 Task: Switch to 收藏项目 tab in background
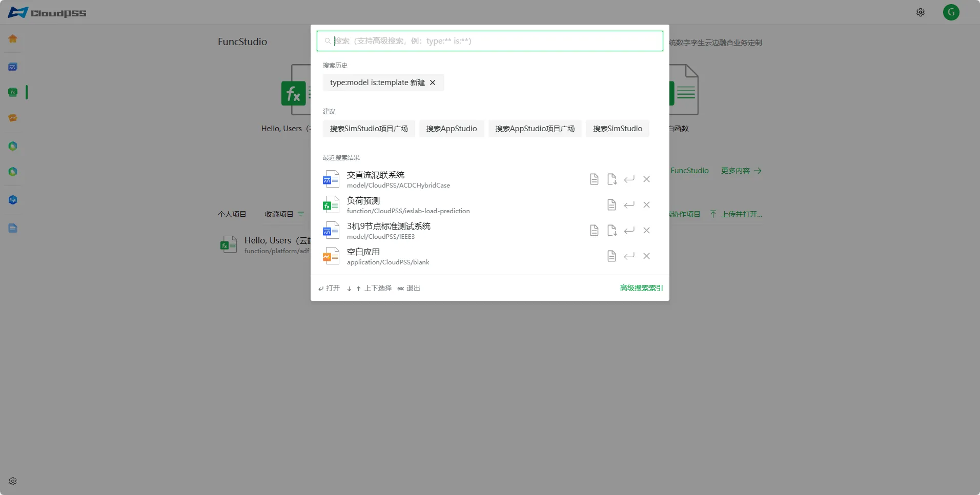[x=279, y=214]
